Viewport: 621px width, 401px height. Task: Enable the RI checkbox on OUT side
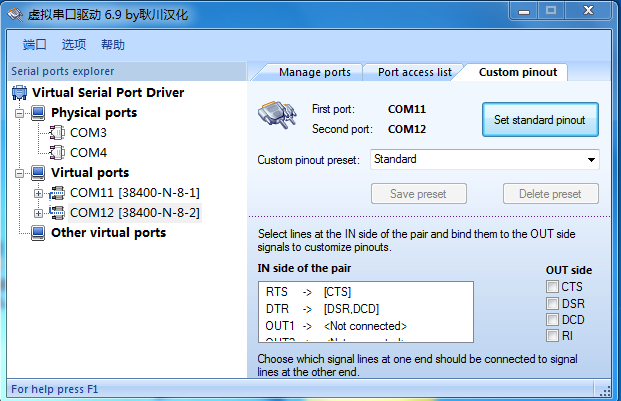click(552, 336)
